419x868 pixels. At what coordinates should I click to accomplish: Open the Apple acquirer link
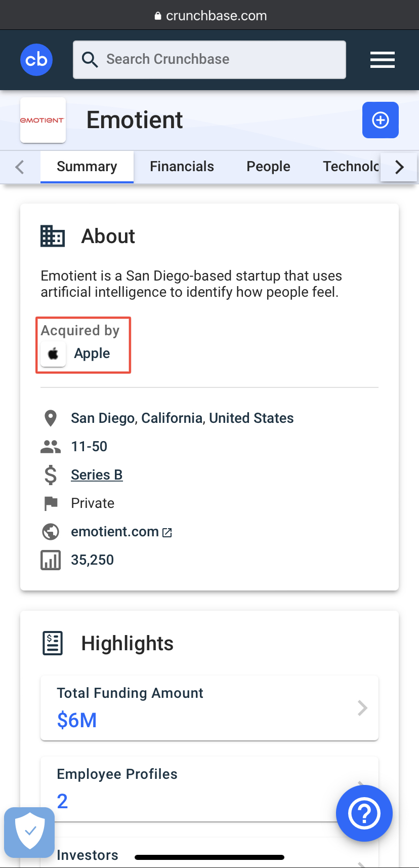[x=92, y=353]
